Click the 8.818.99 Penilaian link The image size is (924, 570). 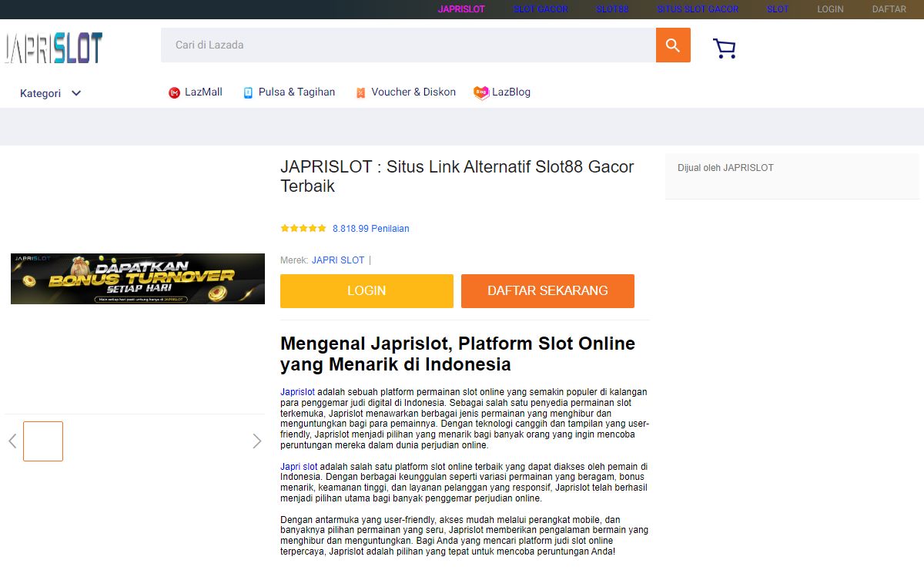(371, 229)
